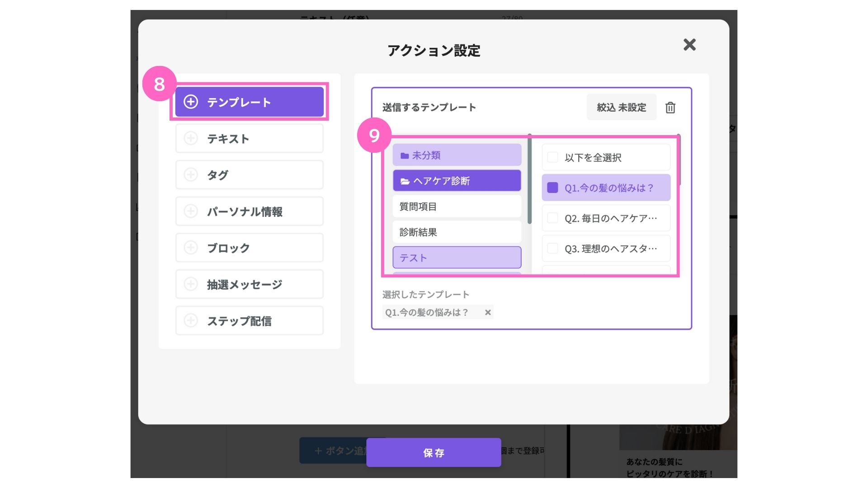Check the 以下を全選択 checkbox

[552, 157]
